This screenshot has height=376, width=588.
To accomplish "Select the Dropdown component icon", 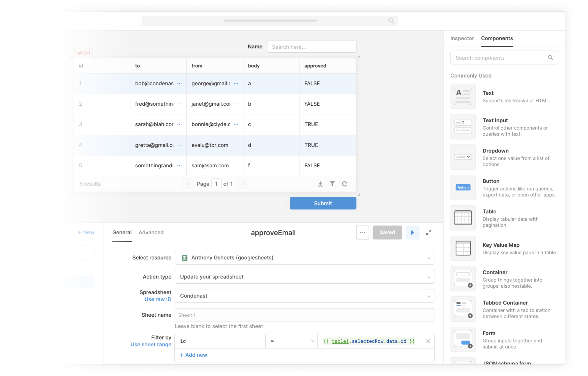I will tap(463, 157).
